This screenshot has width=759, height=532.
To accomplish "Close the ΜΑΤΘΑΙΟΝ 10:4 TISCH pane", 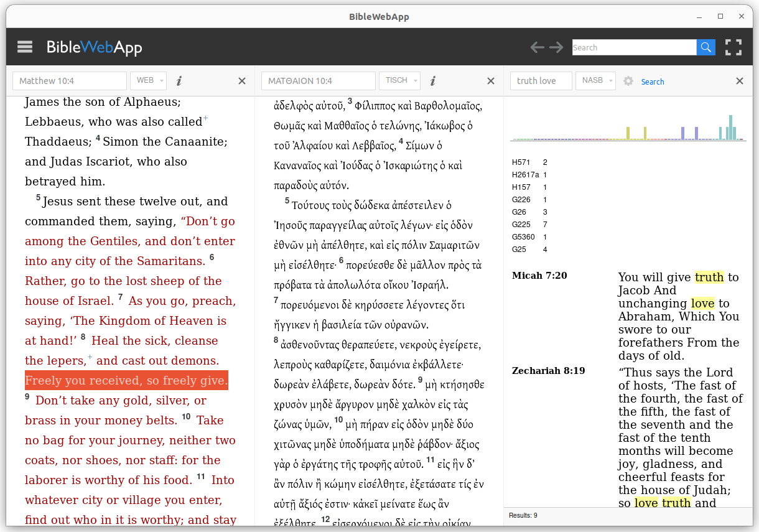I will pos(491,81).
